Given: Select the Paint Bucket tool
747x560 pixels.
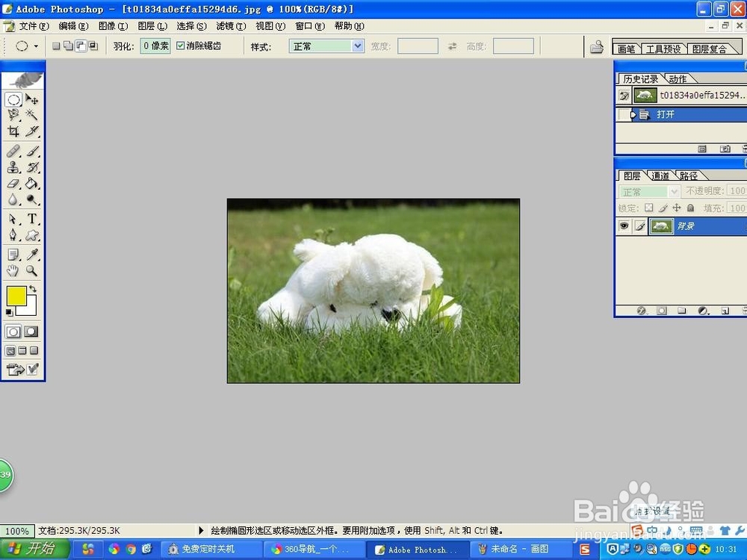Looking at the screenshot, I should tap(32, 184).
